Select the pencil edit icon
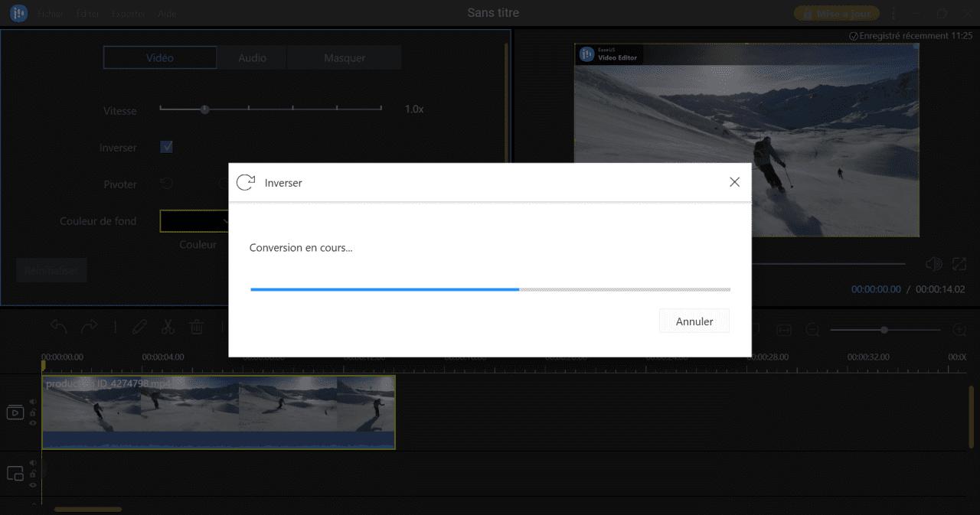 tap(139, 327)
